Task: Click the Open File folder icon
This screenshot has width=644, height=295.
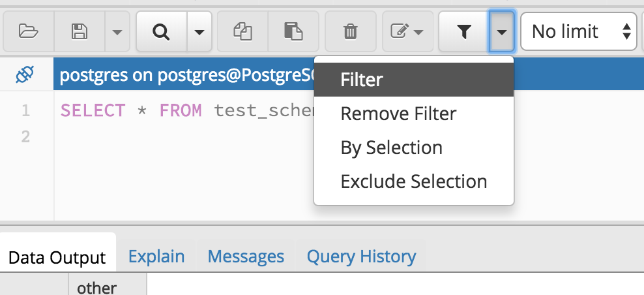Action: (27, 31)
